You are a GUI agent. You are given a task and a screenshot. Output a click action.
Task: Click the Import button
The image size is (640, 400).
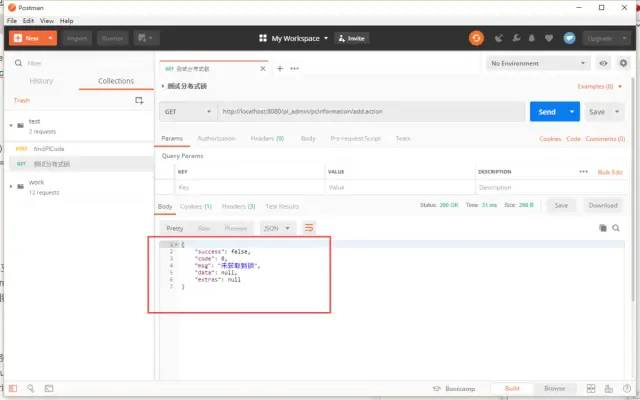pyautogui.click(x=77, y=38)
